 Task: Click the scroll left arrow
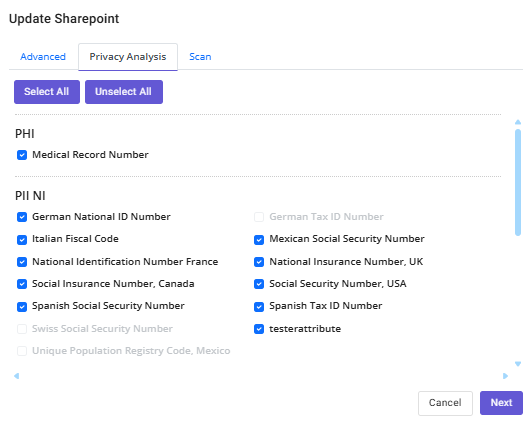point(16,376)
